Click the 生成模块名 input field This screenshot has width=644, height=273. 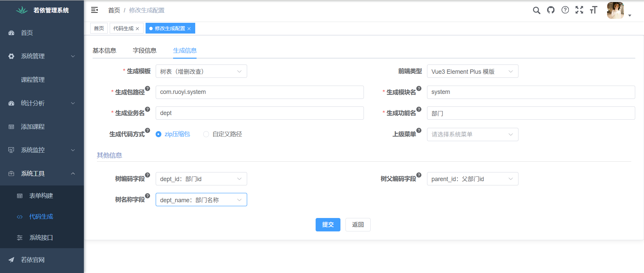click(x=531, y=92)
